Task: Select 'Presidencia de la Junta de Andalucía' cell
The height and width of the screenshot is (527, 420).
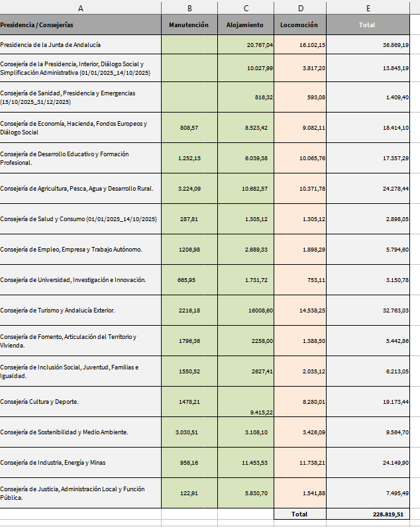Action: [x=80, y=45]
